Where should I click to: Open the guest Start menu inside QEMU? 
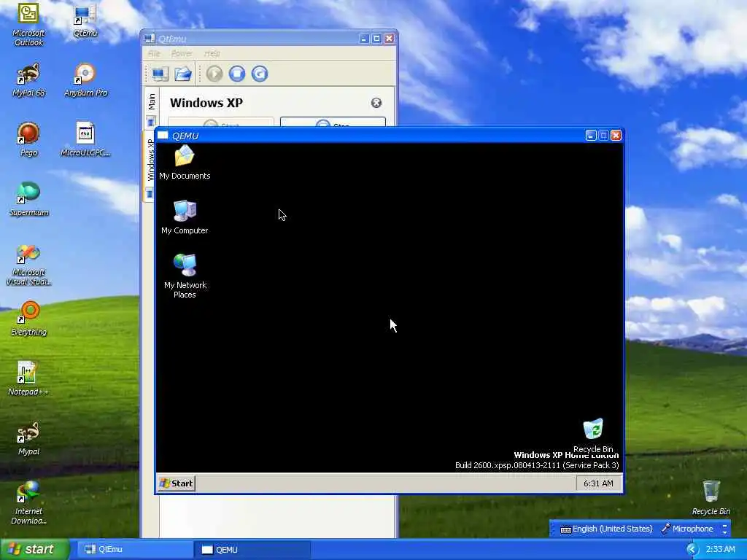pos(177,483)
